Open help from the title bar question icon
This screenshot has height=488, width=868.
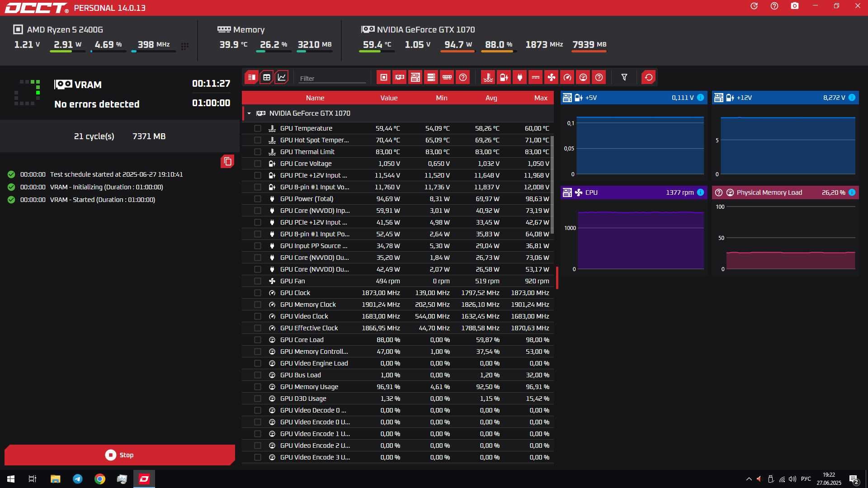(774, 6)
